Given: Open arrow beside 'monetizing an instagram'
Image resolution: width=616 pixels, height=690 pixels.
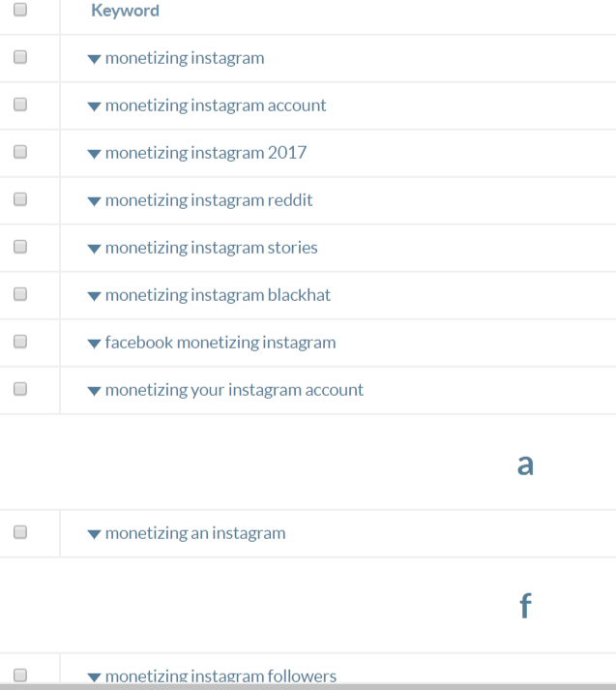Looking at the screenshot, I should point(94,534).
